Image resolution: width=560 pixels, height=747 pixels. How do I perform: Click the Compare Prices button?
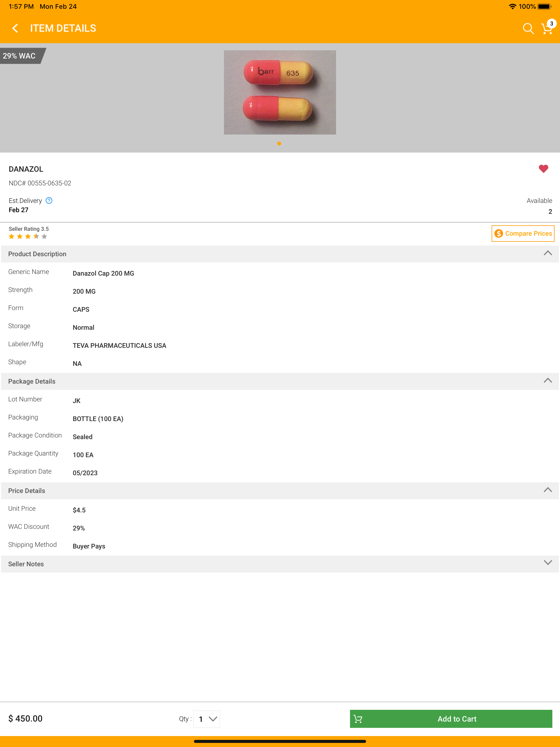[523, 233]
